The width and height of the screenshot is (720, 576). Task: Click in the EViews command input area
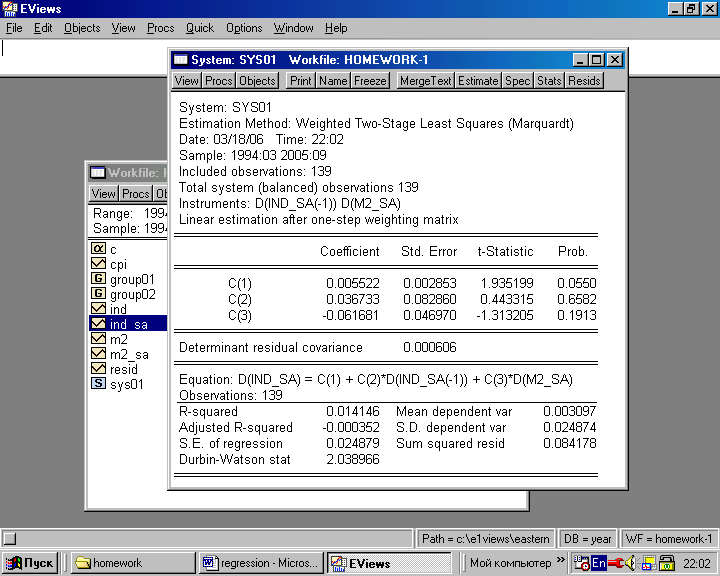[360, 56]
